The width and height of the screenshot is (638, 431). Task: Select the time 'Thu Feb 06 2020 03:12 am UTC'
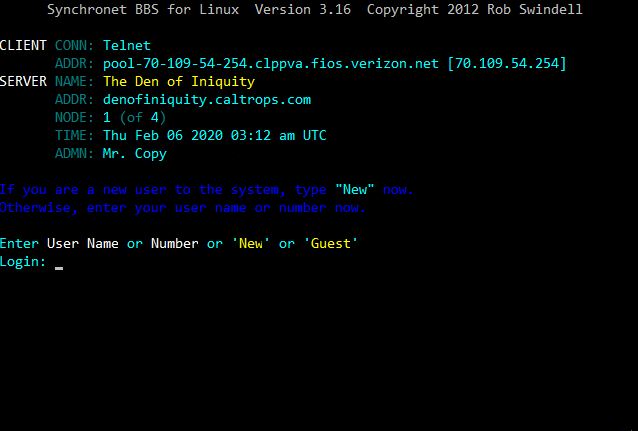[214, 136]
